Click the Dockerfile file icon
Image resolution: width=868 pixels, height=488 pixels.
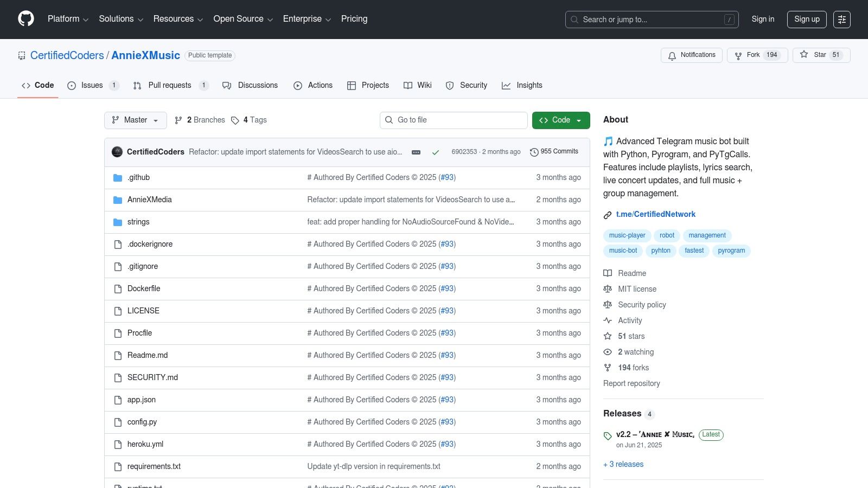(118, 289)
